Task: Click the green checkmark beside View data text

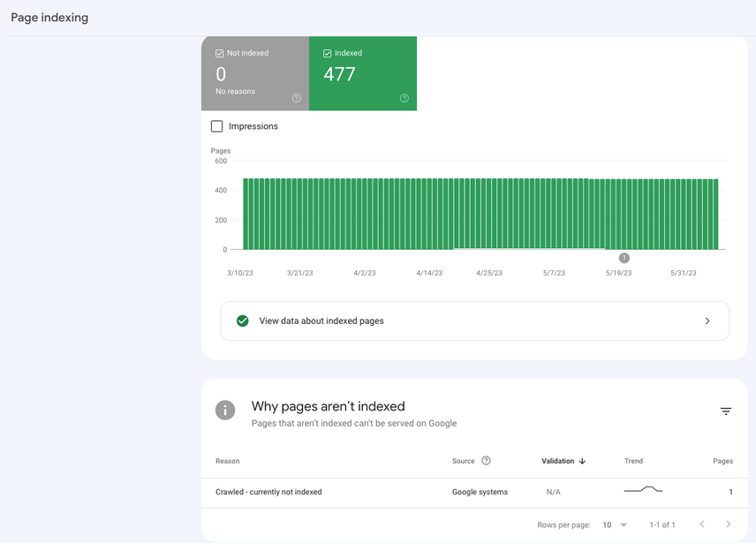Action: [x=242, y=321]
